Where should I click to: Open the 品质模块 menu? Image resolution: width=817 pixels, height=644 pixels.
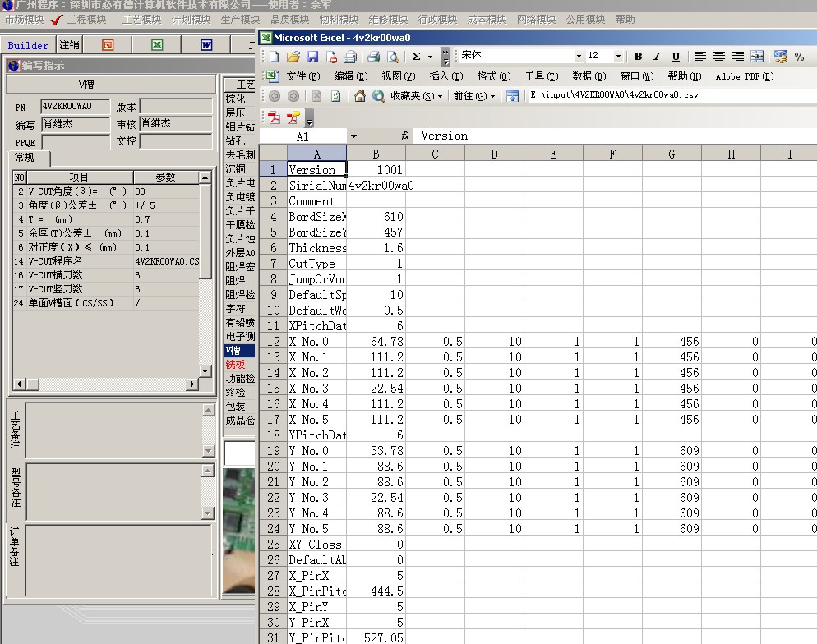[x=289, y=20]
